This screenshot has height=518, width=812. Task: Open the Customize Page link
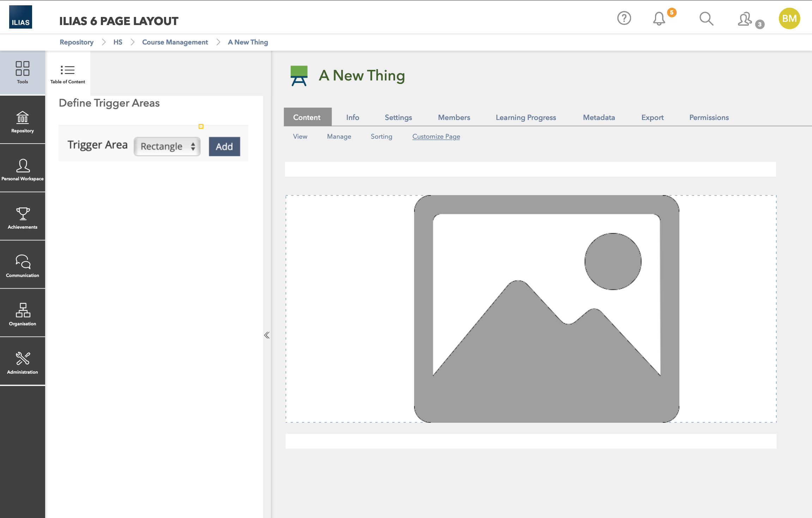point(436,137)
